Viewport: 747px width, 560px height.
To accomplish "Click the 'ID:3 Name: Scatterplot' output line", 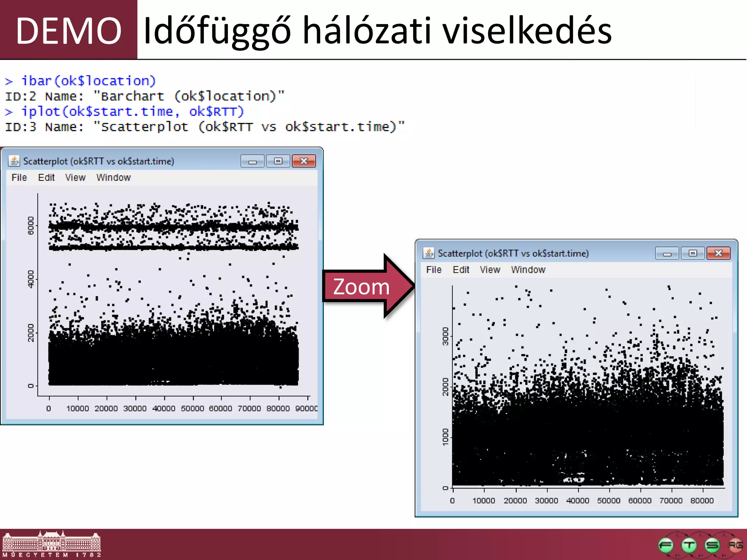I will (x=205, y=127).
